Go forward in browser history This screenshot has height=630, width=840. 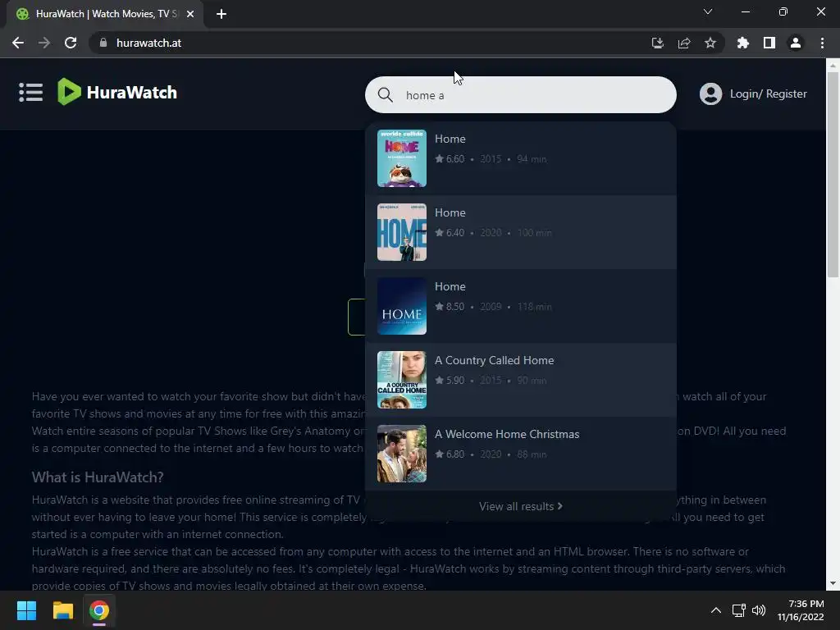click(x=44, y=43)
